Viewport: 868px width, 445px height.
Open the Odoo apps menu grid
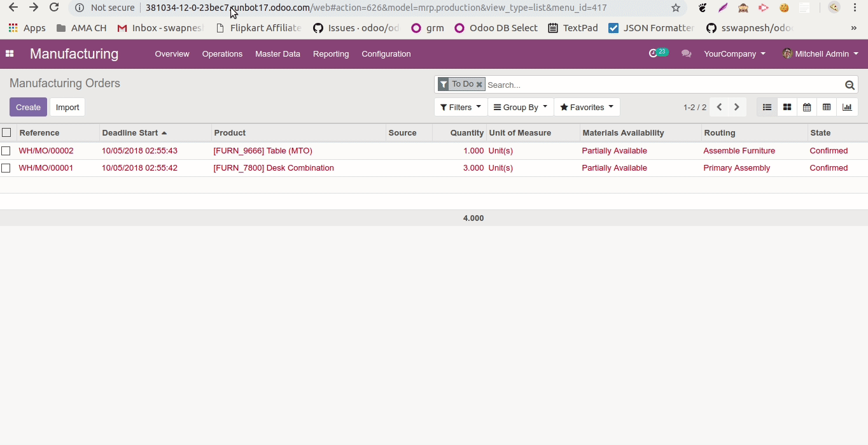click(10, 53)
